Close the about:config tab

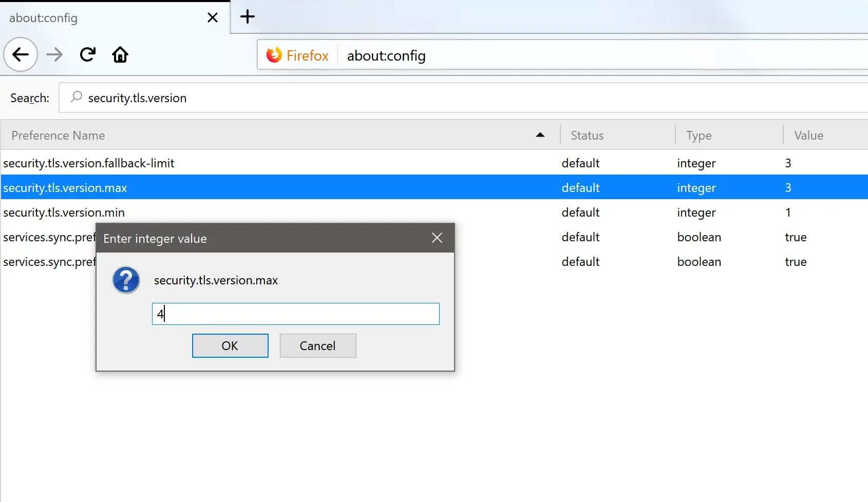click(213, 18)
